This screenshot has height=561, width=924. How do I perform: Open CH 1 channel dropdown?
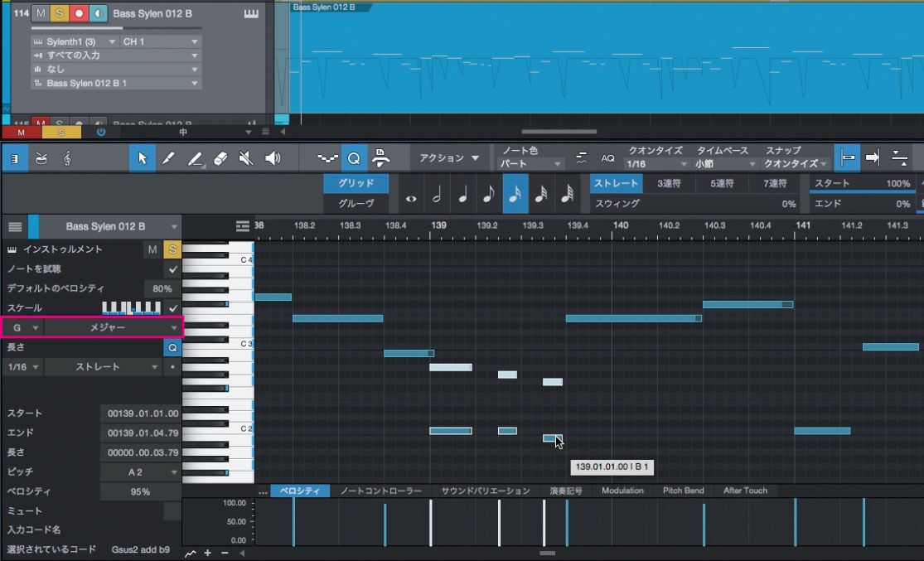click(x=160, y=41)
